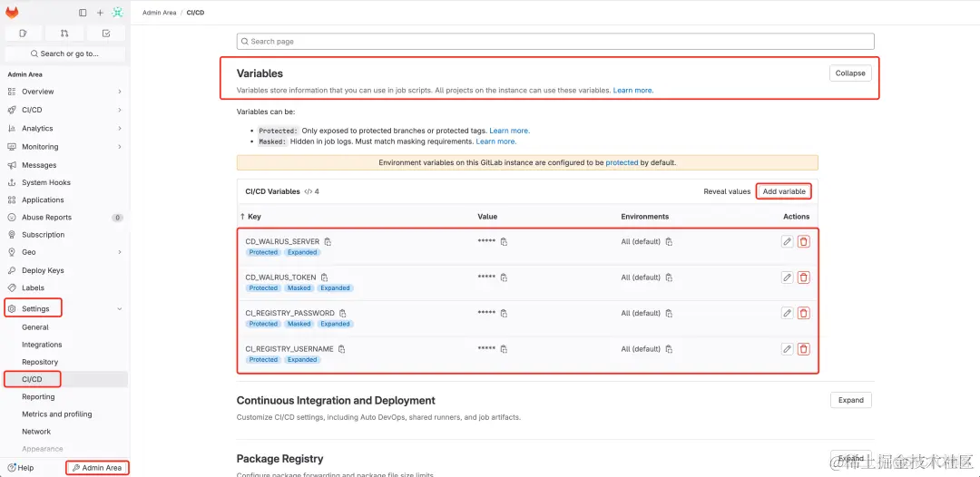The height and width of the screenshot is (477, 980).
Task: Delete the CI_REGISTRY_USERNAME variable
Action: 804,349
